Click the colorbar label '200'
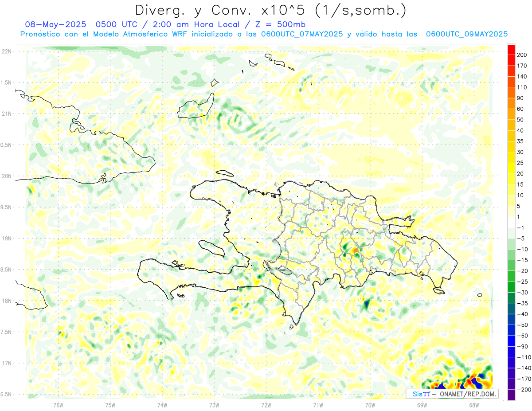Screen dimensions: 532x411 (x=522, y=55)
